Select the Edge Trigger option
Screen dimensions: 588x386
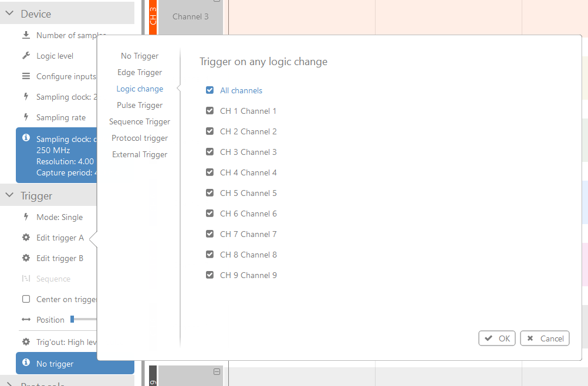140,72
